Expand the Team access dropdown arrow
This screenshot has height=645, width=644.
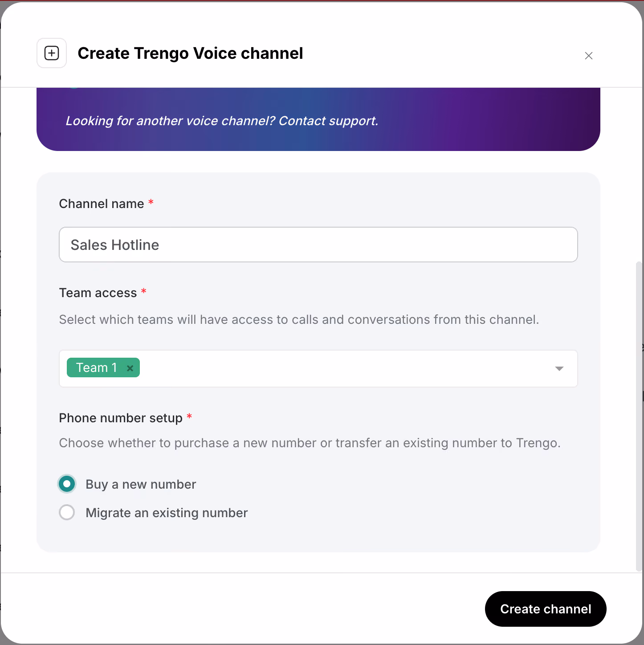[559, 368]
